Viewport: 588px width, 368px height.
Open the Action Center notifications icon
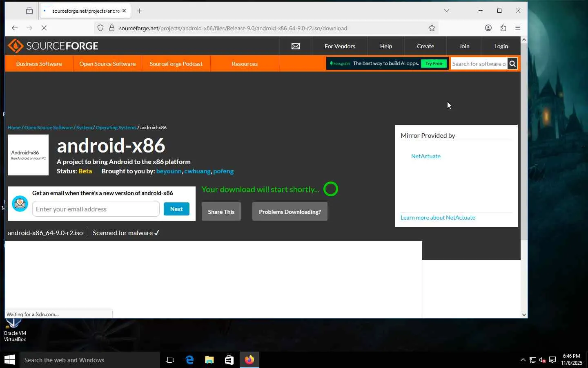click(x=552, y=360)
